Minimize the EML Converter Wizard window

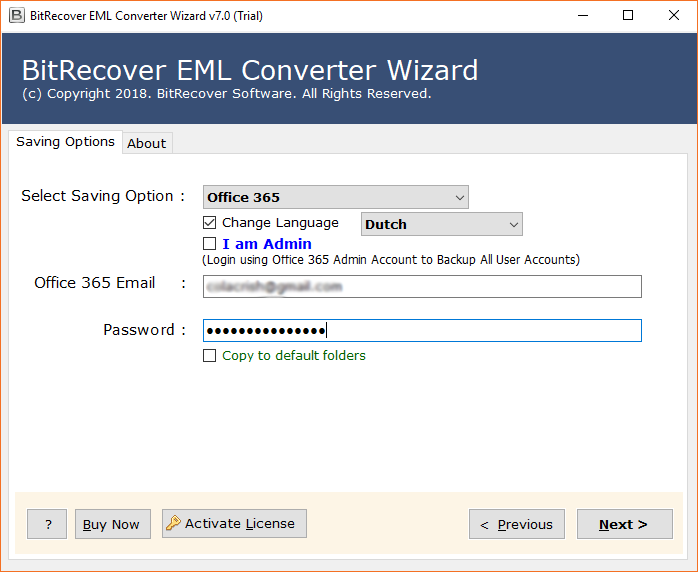583,16
